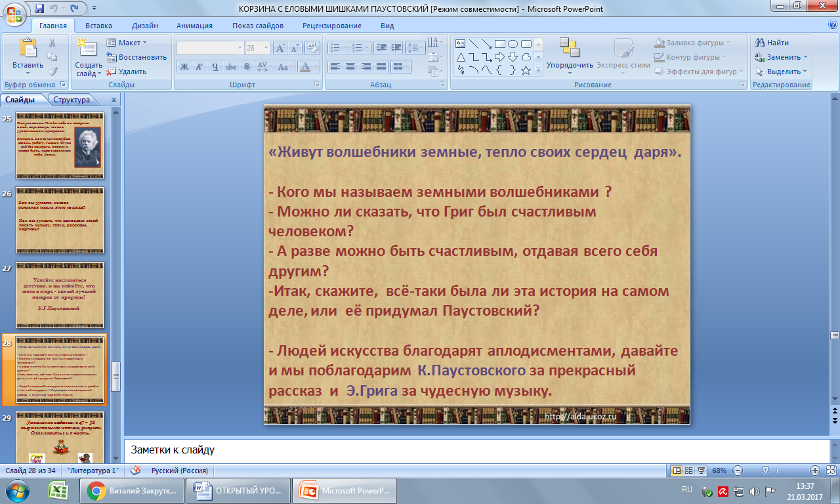Click the zoom out minus button
The width and height of the screenshot is (840, 504).
[738, 471]
